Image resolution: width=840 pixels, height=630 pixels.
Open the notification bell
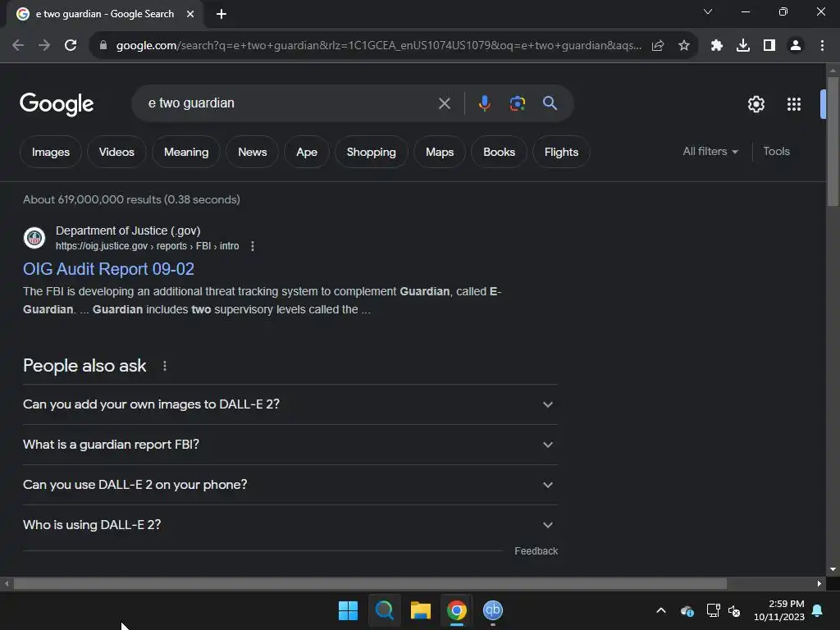818,610
